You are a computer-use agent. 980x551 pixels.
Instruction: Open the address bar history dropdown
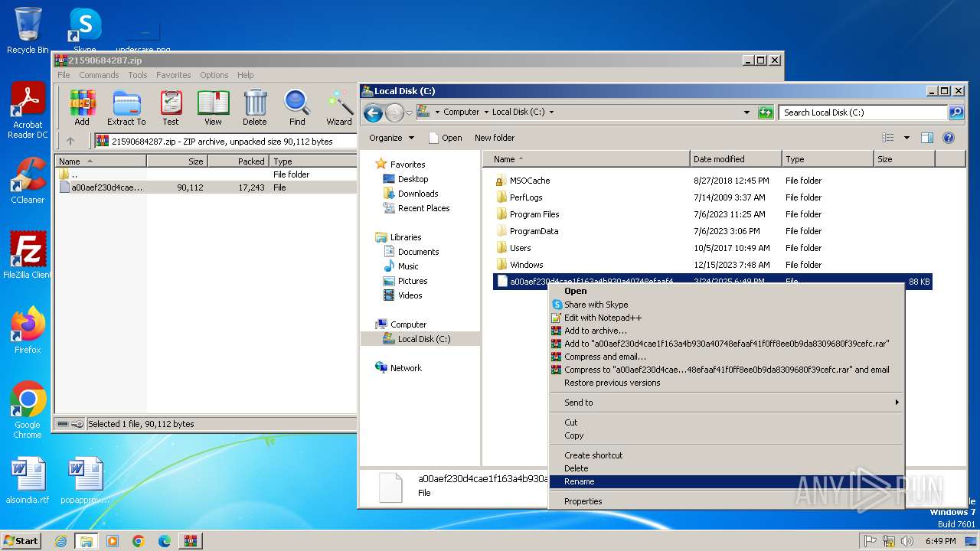pos(747,112)
